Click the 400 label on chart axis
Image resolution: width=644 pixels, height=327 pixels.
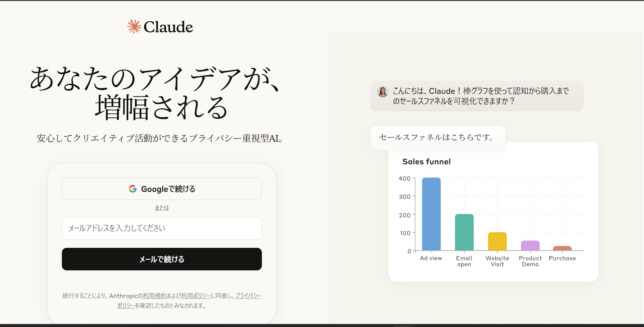(x=404, y=179)
